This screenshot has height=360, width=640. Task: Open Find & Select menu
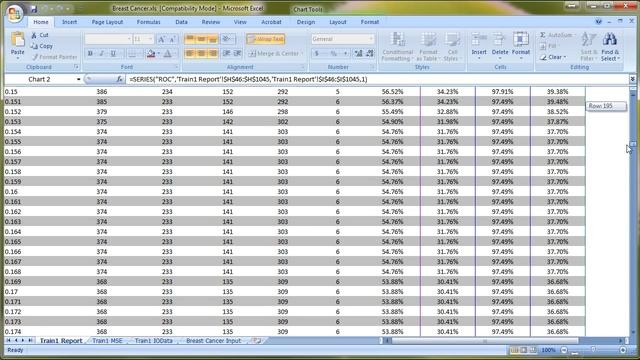[x=610, y=47]
